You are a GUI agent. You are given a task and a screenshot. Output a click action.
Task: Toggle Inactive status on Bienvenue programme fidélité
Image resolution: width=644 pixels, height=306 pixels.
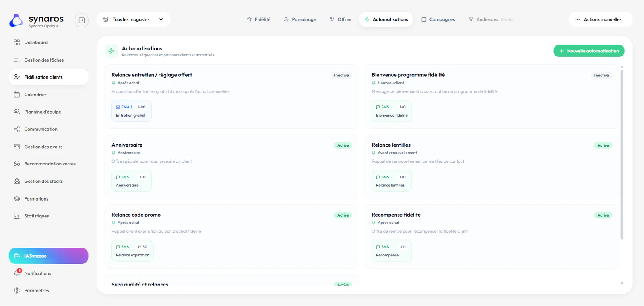click(601, 76)
